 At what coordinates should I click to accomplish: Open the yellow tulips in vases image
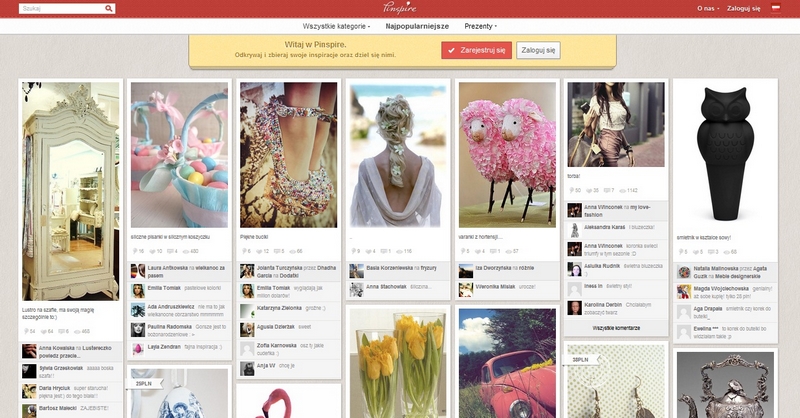[x=398, y=363]
